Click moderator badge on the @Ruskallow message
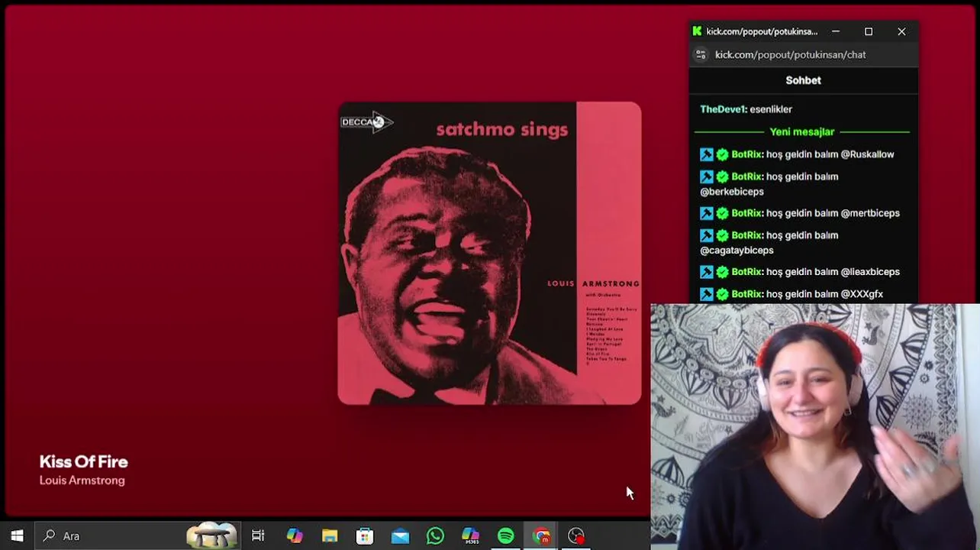The height and width of the screenshot is (550, 980). [707, 154]
